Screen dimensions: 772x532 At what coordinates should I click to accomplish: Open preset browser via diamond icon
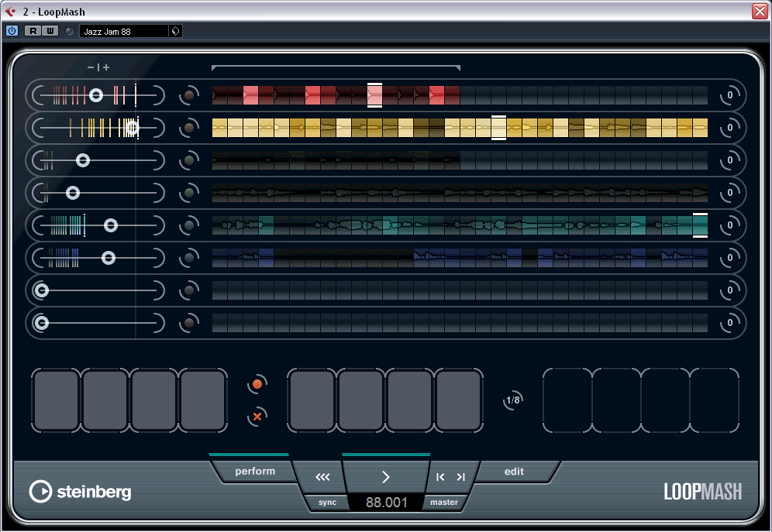[x=175, y=32]
